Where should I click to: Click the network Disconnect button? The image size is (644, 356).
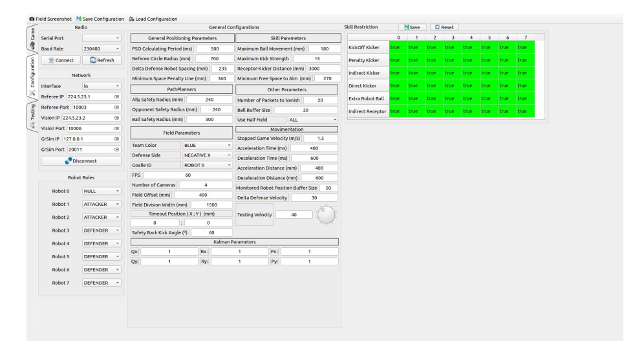[81, 161]
